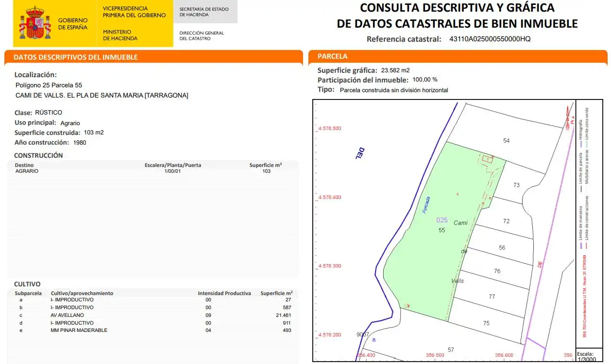Click the 'CULTIVO' heading
The width and height of the screenshot is (611, 364).
[27, 284]
